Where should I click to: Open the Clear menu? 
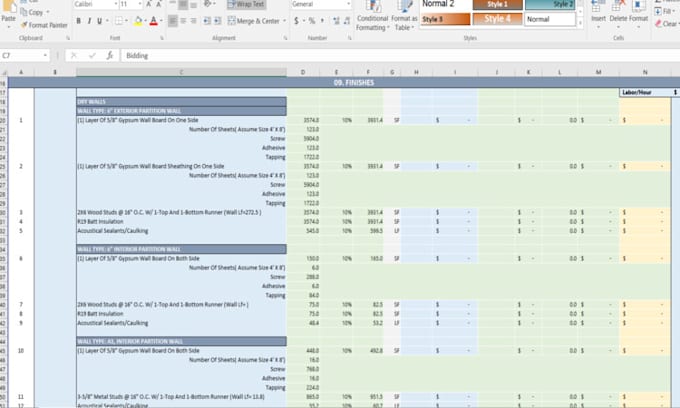(x=667, y=23)
